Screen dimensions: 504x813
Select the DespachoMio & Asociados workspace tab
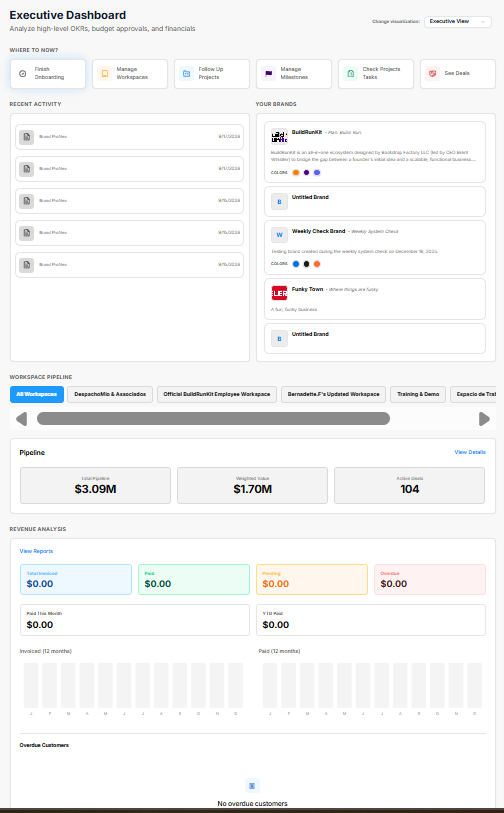[110, 394]
